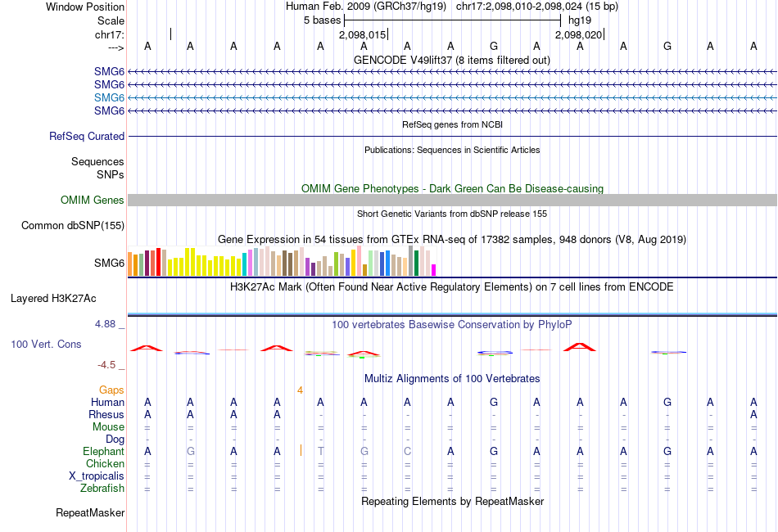Click the Elephant row C base
The width and height of the screenshot is (778, 532).
coord(407,451)
